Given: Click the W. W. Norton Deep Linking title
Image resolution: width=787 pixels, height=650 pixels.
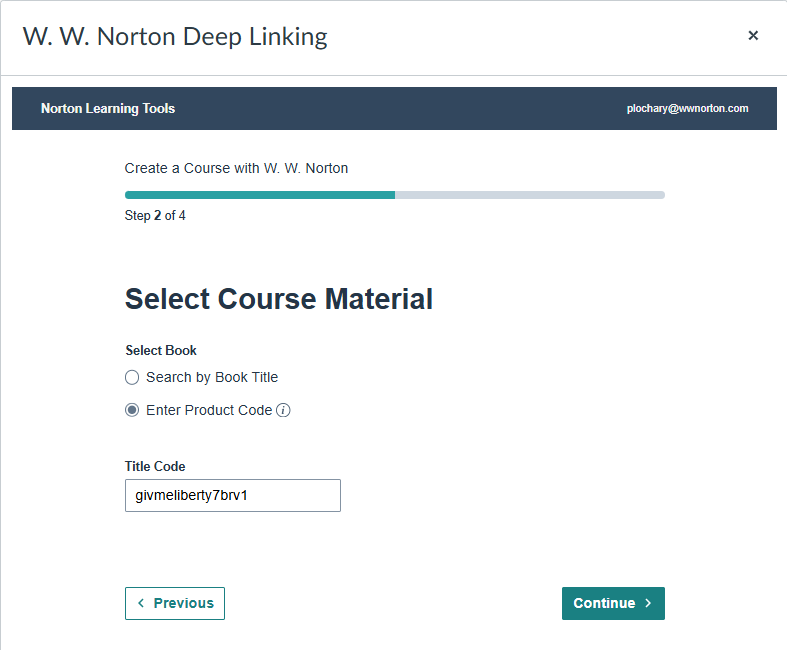Looking at the screenshot, I should pyautogui.click(x=175, y=37).
